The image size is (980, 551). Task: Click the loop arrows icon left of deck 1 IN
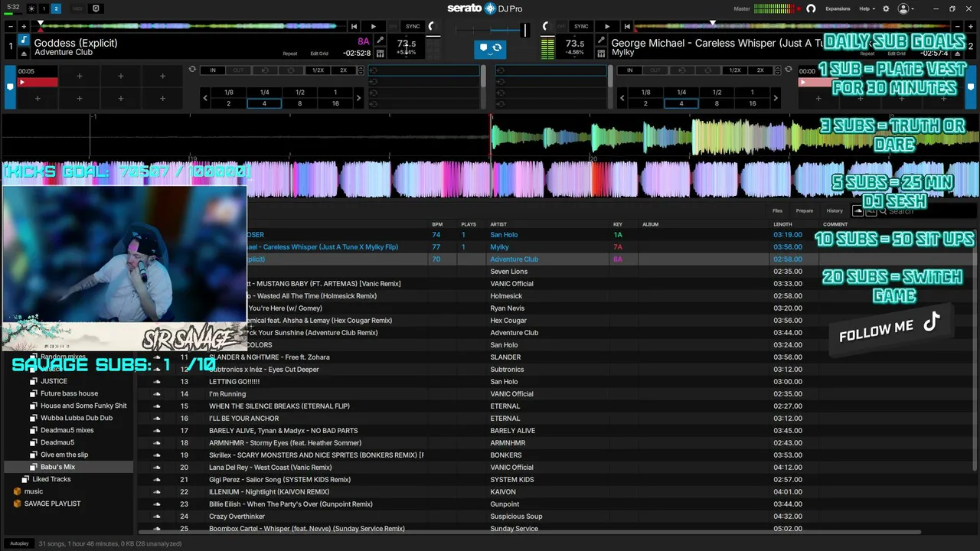click(x=192, y=70)
